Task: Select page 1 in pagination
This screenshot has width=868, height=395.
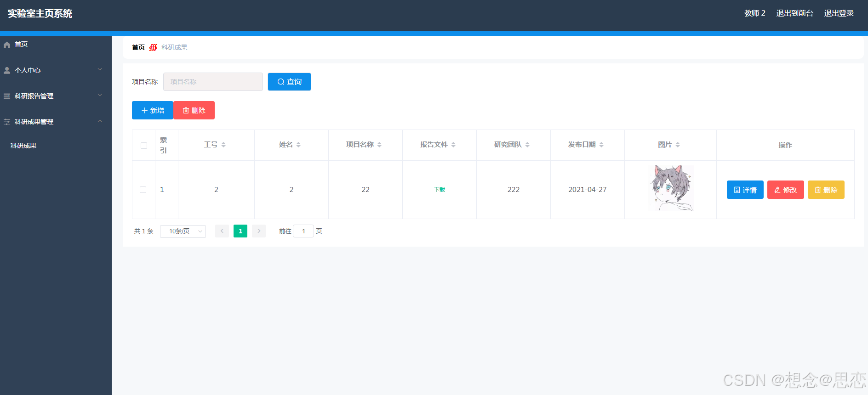Action: click(x=240, y=231)
